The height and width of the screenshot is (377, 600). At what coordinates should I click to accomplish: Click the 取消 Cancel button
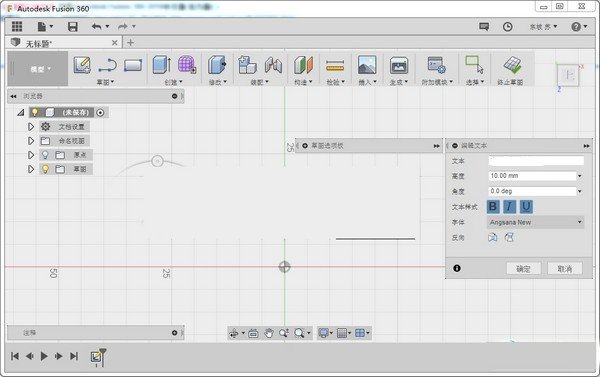[x=565, y=269]
